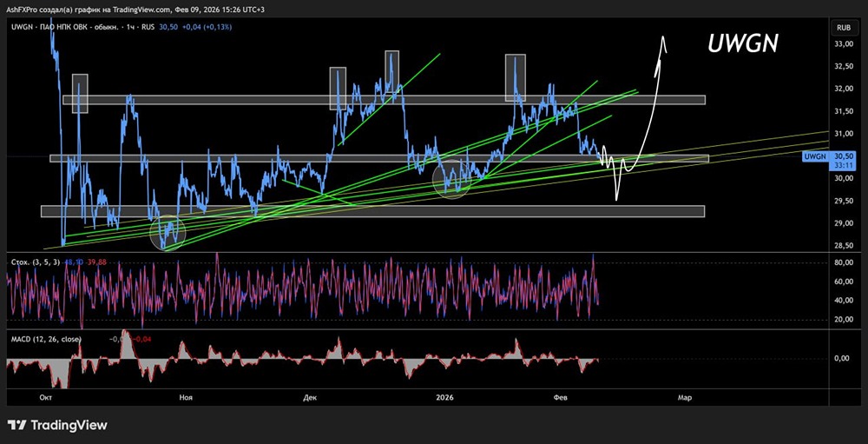The width and height of the screenshot is (868, 444).
Task: Click the 40,00 stochastic axis label
Action: tap(843, 301)
